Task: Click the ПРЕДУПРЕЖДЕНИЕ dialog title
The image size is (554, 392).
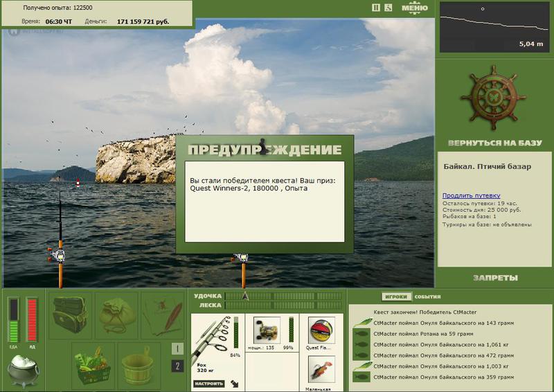Action: (265, 150)
